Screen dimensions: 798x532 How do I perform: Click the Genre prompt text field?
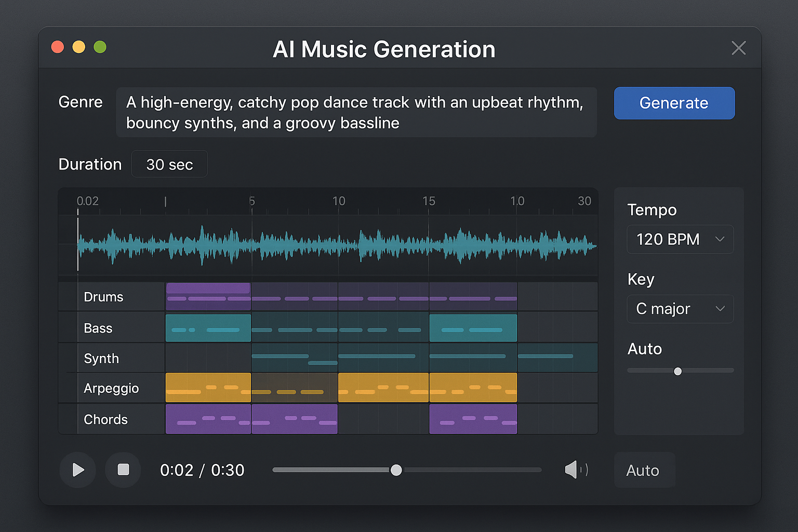[356, 112]
